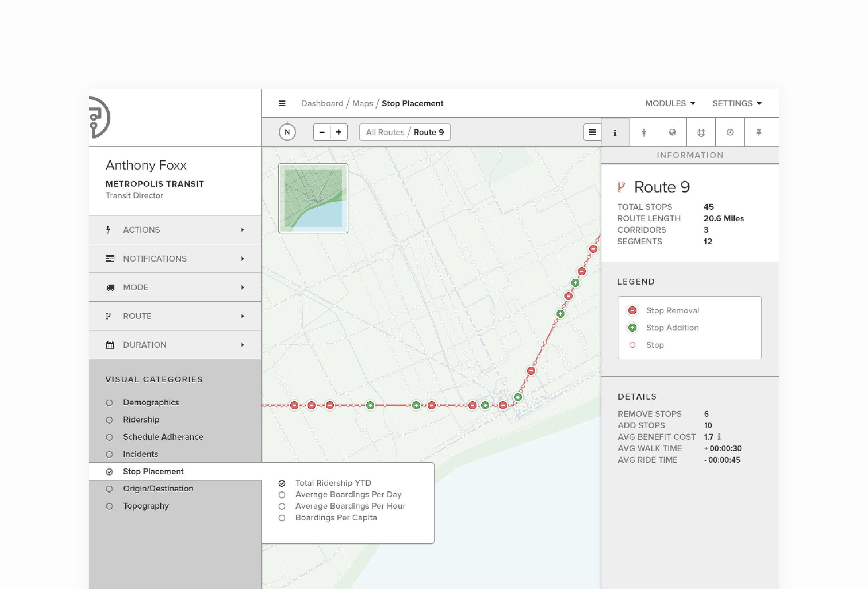
Task: Select the Demographics visual category
Action: click(142, 402)
